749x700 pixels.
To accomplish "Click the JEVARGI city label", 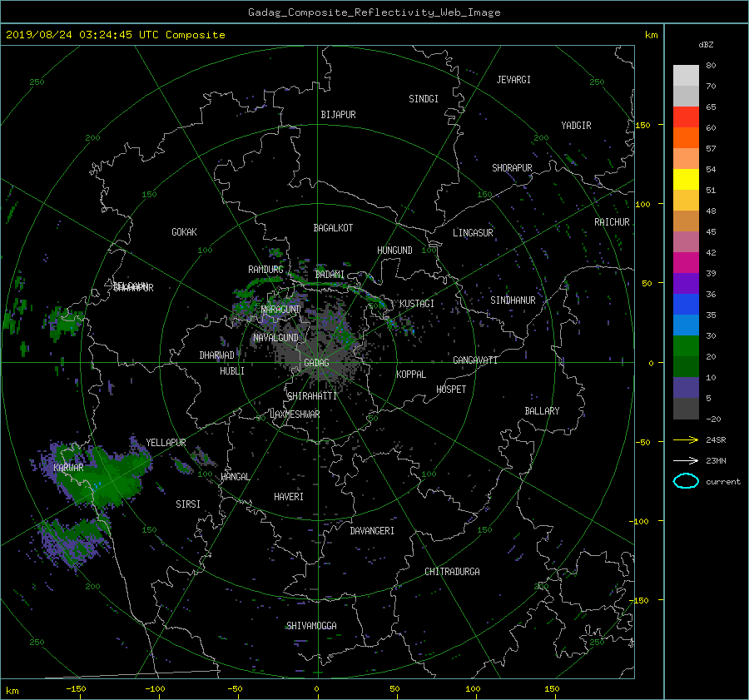I will (513, 80).
